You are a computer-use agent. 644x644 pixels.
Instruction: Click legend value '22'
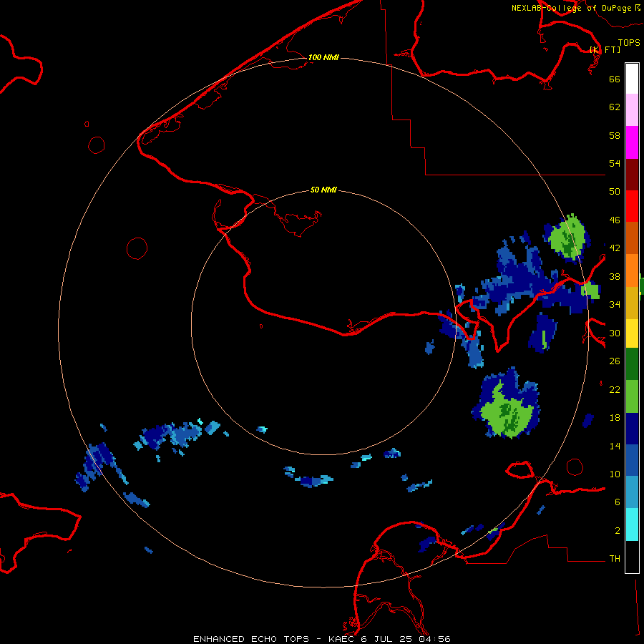click(615, 390)
